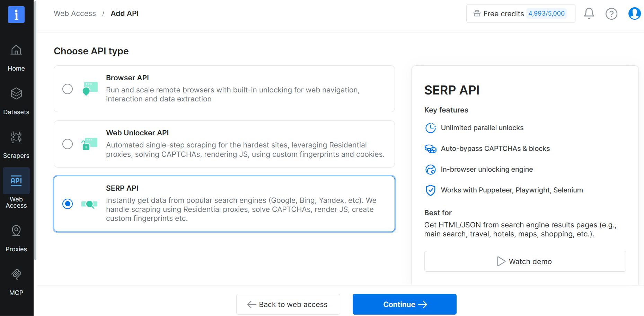Open the Proxies sidebar section
Screen dimensions: 644x316
[16, 239]
